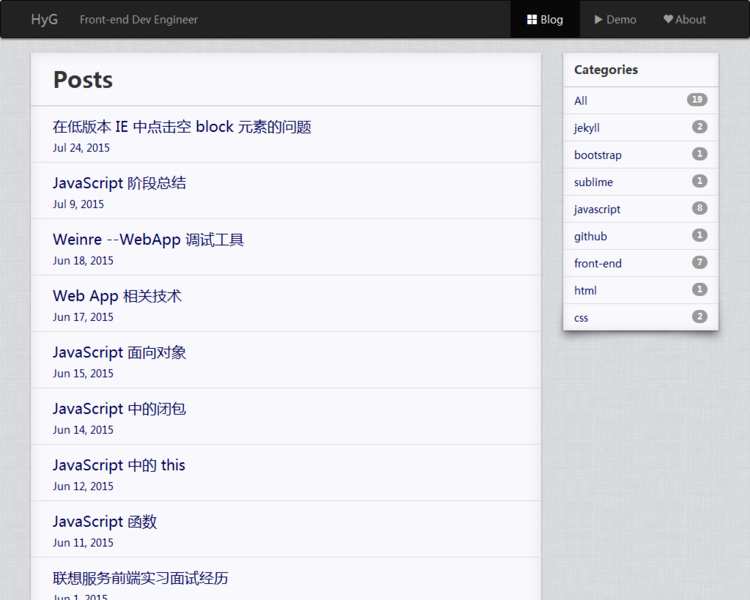
Task: Click the front-end count badge showing 7
Action: 699,262
